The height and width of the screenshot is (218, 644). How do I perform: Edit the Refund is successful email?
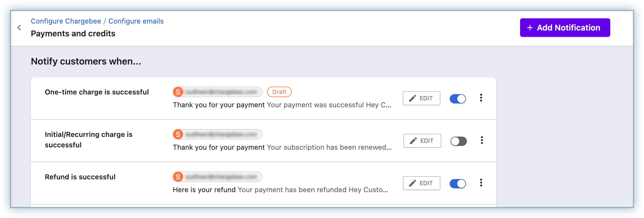[x=421, y=183]
